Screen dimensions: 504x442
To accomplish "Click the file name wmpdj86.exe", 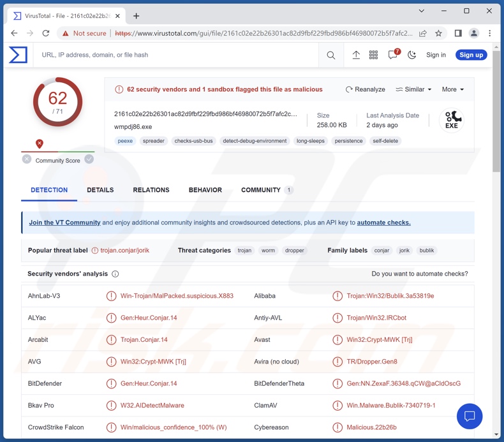I will pos(133,127).
